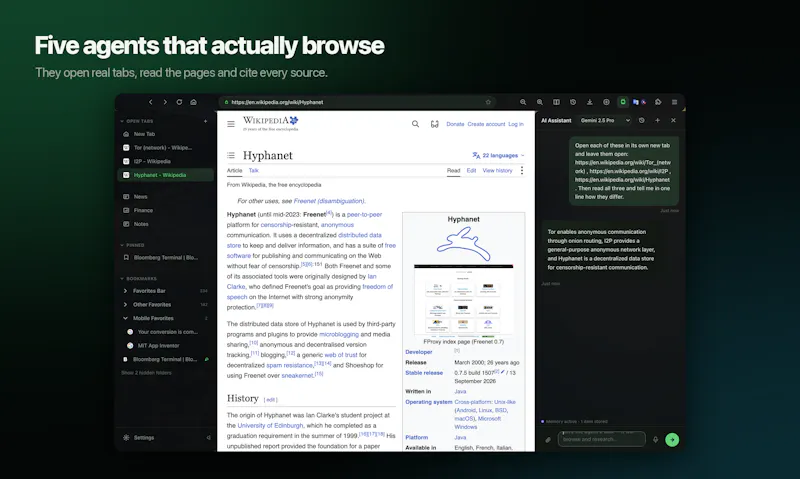The image size is (800, 479).
Task: Open split view toolbar icon
Action: coord(556,102)
